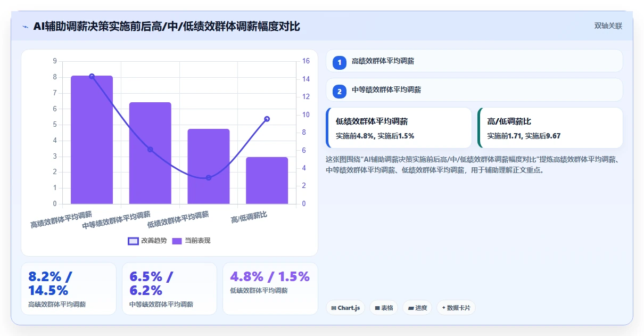Select numbered badge 2 for 中等绩效群体平均调薪

tap(340, 91)
